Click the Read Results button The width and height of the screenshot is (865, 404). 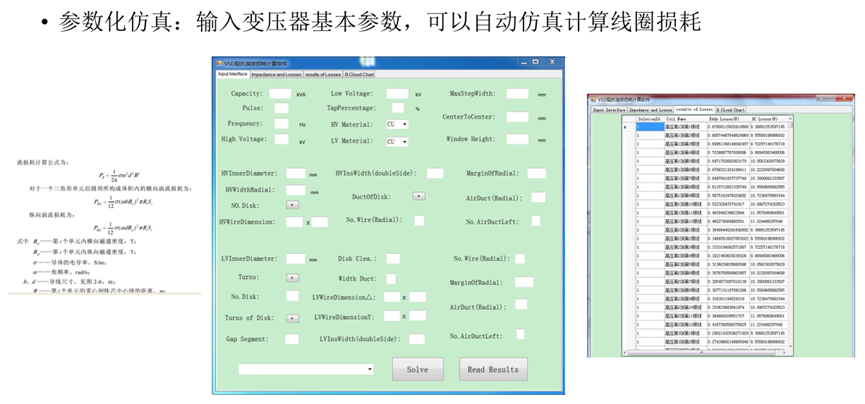pos(493,369)
